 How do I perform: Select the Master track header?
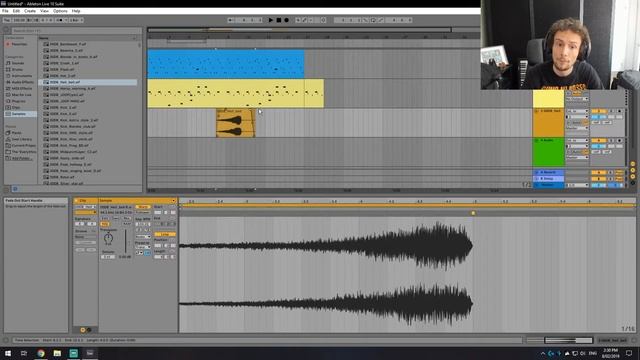click(548, 185)
